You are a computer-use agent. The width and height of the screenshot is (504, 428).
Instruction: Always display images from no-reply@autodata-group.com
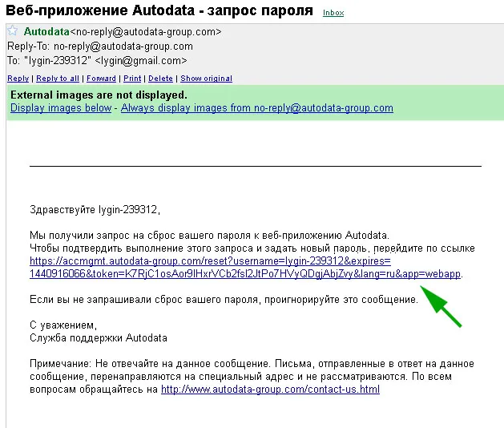tap(257, 108)
